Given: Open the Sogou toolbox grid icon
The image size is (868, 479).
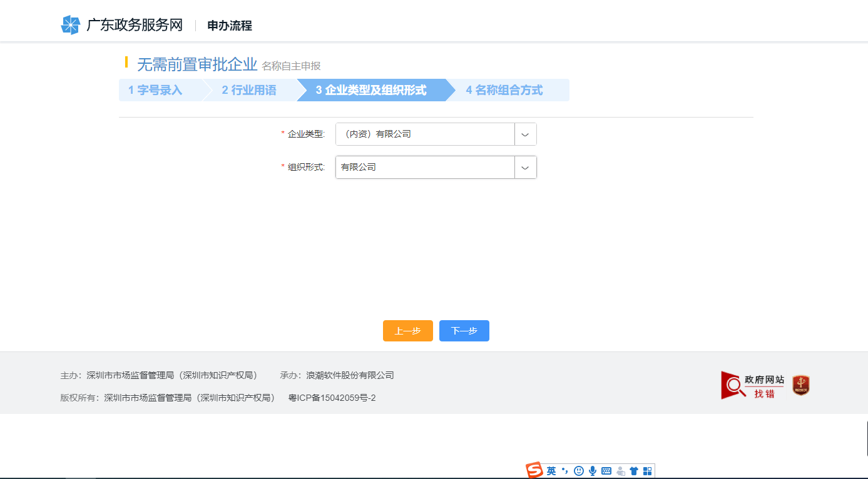Looking at the screenshot, I should point(648,470).
